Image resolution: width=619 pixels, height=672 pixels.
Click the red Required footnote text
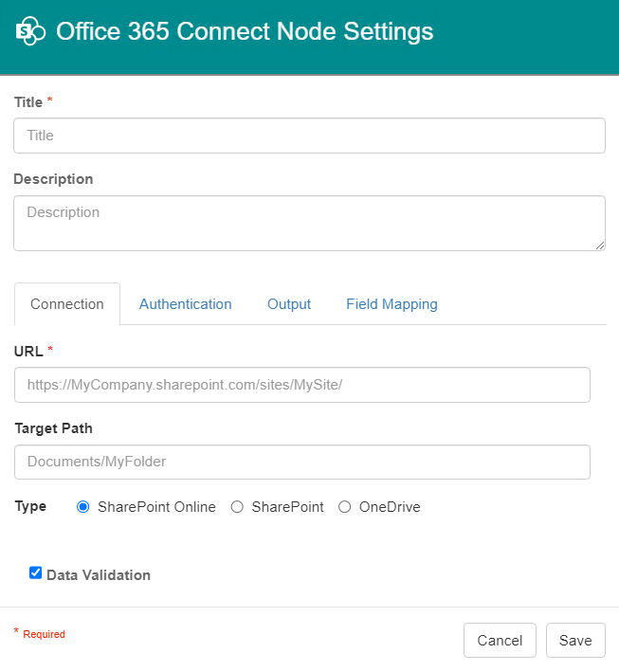click(x=45, y=634)
